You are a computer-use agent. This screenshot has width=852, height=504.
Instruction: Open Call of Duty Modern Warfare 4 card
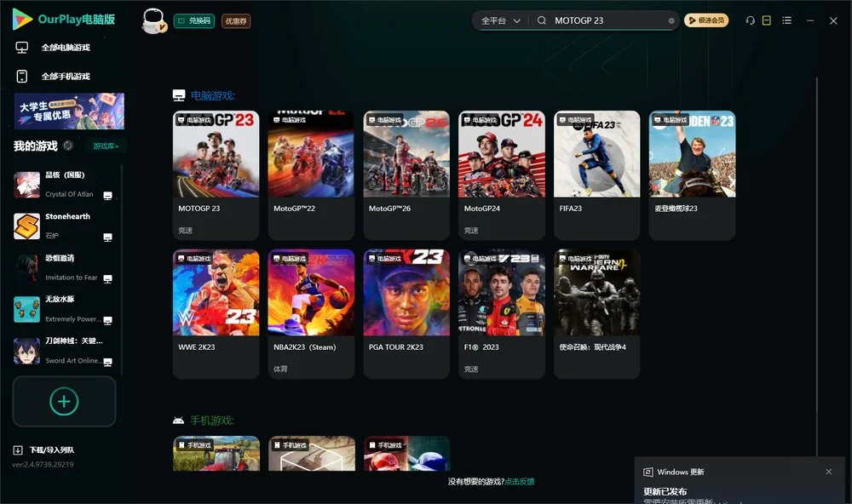[596, 313]
